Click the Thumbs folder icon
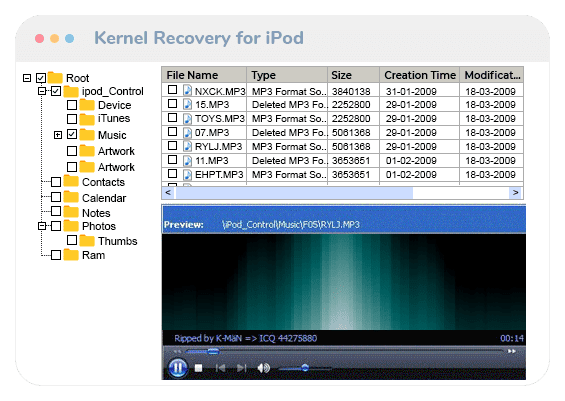Image resolution: width=565 pixels, height=401 pixels. click(87, 240)
